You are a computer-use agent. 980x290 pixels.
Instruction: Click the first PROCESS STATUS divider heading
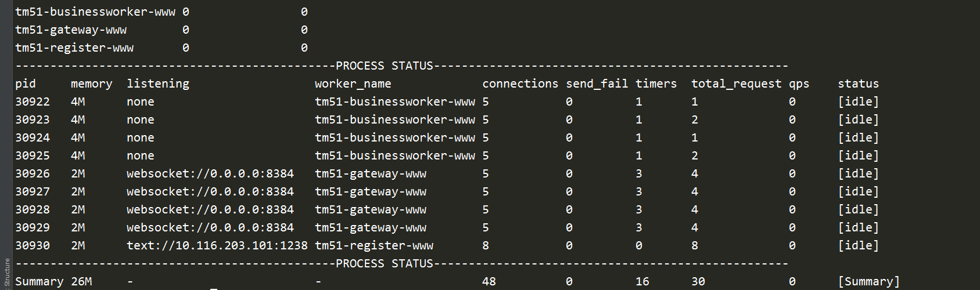[x=385, y=66]
